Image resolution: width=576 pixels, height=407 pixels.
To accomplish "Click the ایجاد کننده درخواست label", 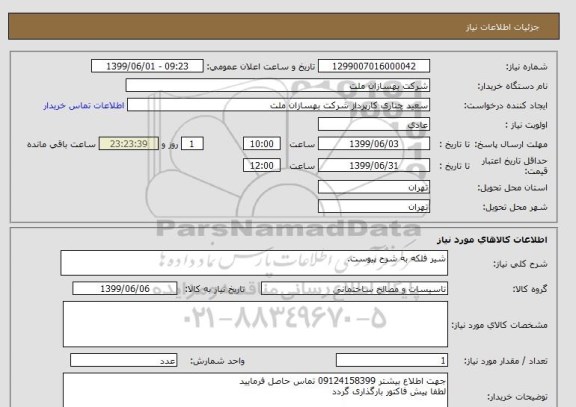I will click(x=505, y=106).
